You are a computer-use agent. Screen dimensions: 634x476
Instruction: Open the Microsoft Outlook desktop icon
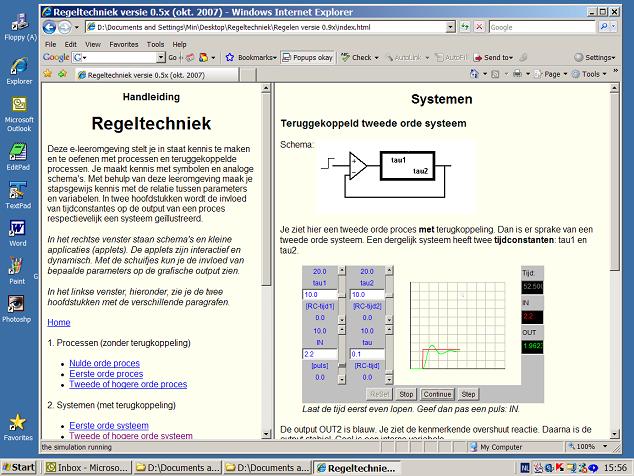point(19,114)
